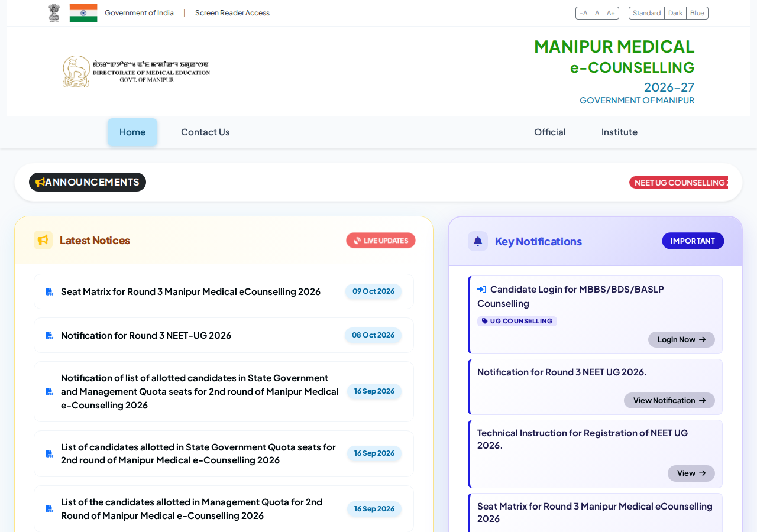Decrease font size with -A button
Viewport: 757px width, 532px height.
[584, 13]
